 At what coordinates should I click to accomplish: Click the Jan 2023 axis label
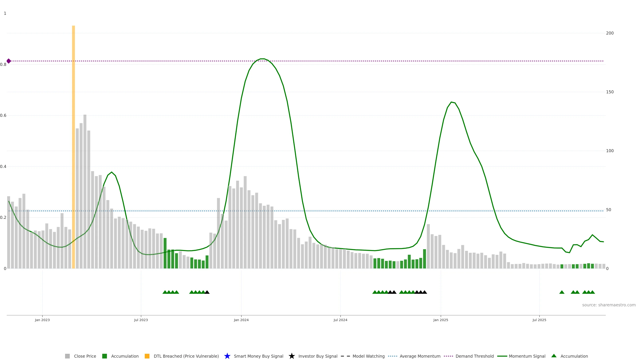pyautogui.click(x=42, y=320)
